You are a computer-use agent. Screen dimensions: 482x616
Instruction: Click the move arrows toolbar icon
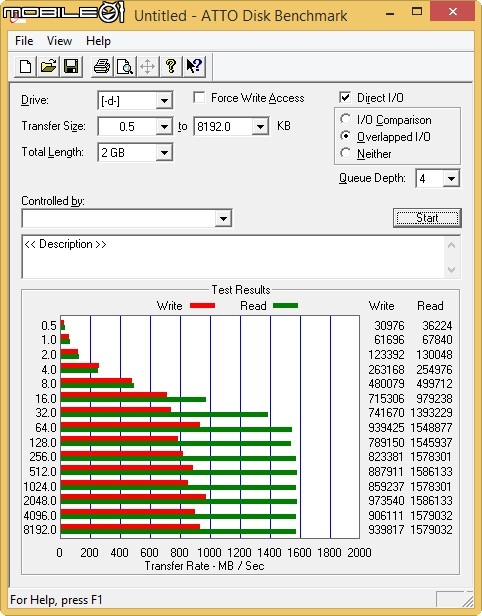(x=148, y=66)
